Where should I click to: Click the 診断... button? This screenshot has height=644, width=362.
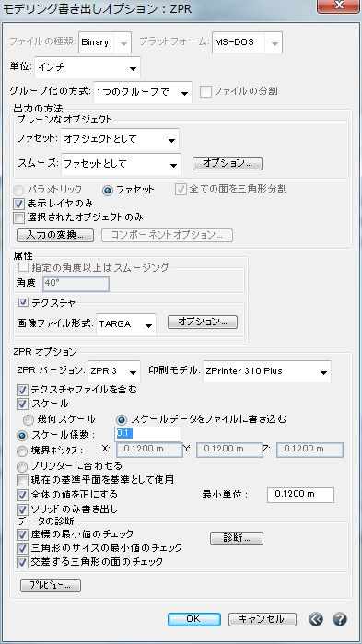(237, 538)
